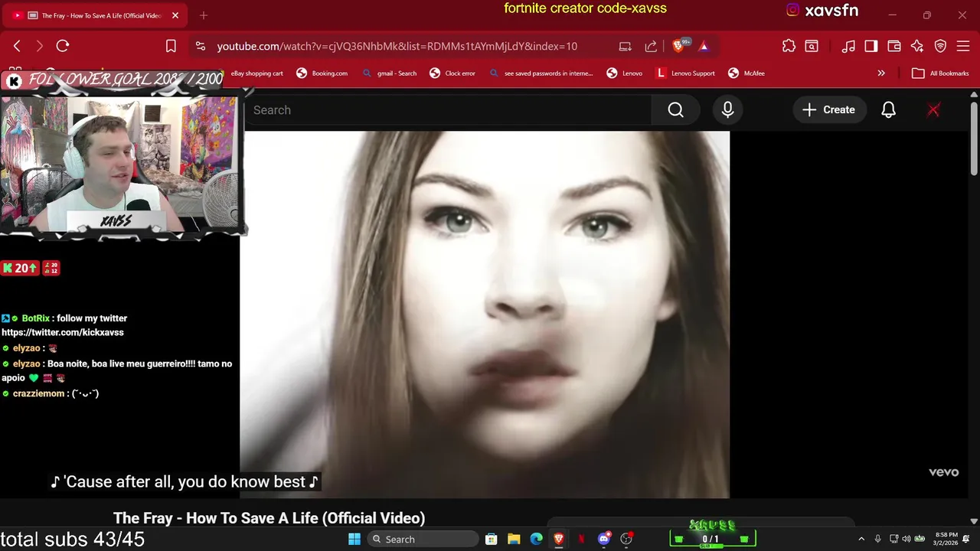
Task: Open the McAfee bookmark
Action: [x=746, y=73]
